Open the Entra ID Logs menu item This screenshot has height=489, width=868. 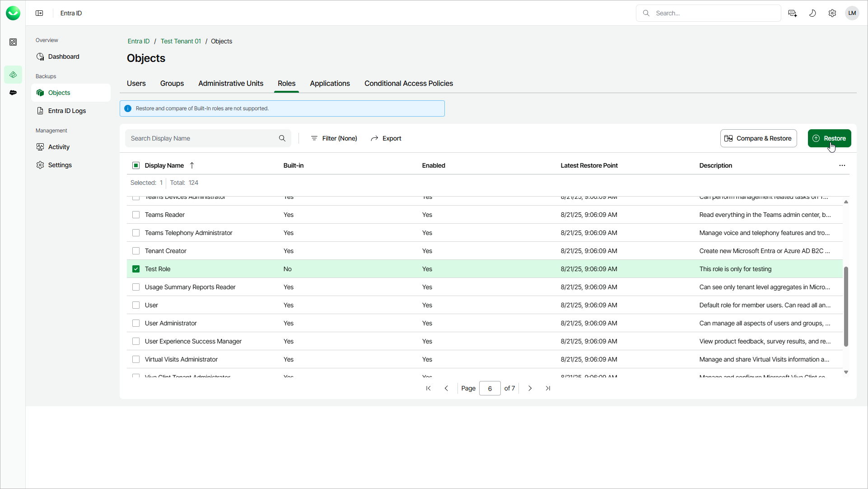[x=67, y=111]
